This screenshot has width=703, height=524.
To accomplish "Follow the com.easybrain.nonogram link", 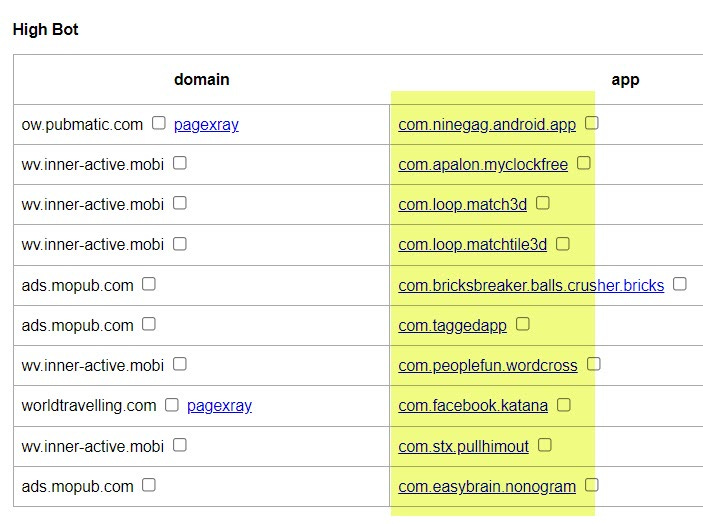I will [x=487, y=487].
